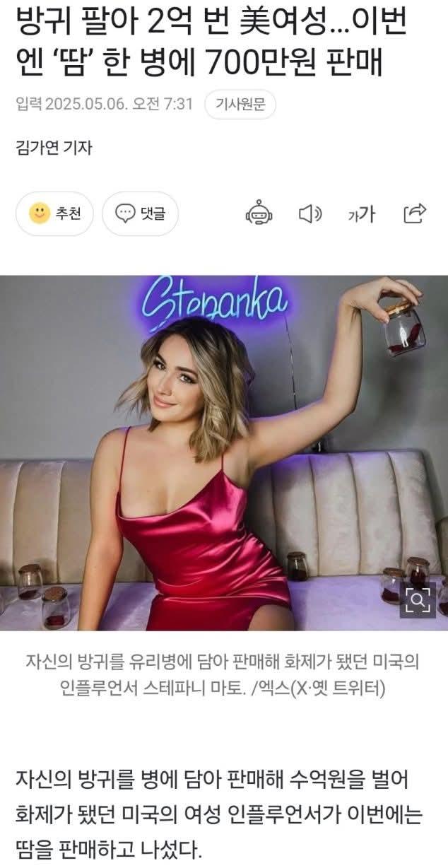This screenshot has height=868, width=448.
Task: Open reporter 김가연 기자's profile
Action: (x=54, y=148)
